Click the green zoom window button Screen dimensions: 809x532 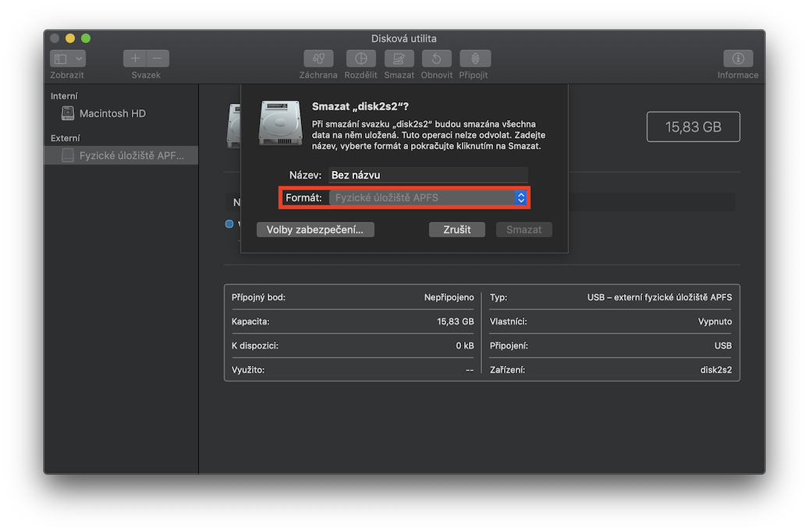click(x=86, y=38)
